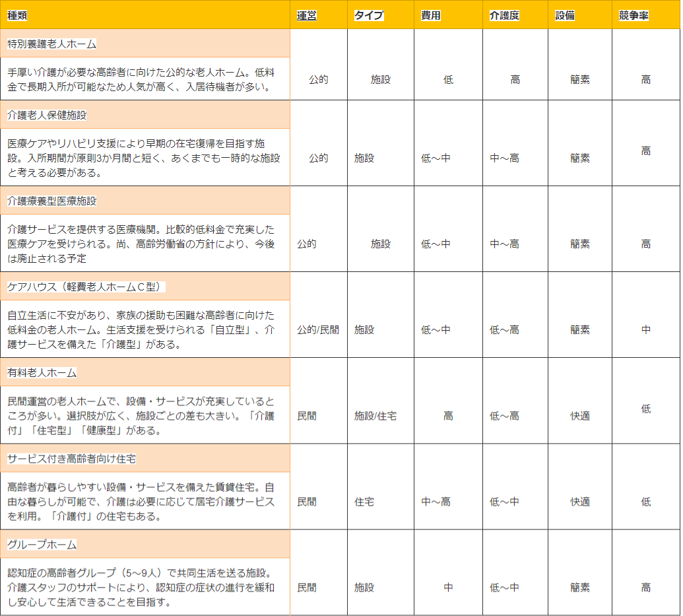Click the 運営 column header
Viewport: 683px width, 616px height.
tap(307, 16)
